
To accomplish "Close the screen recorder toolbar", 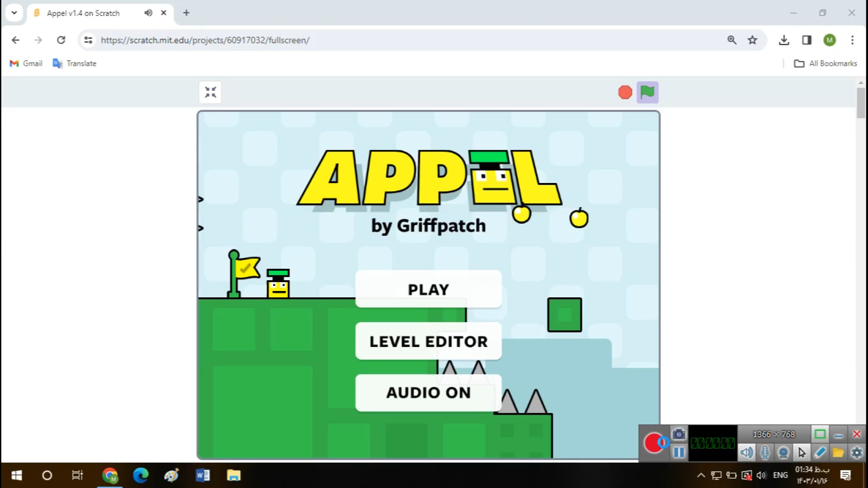I will pos(857,434).
